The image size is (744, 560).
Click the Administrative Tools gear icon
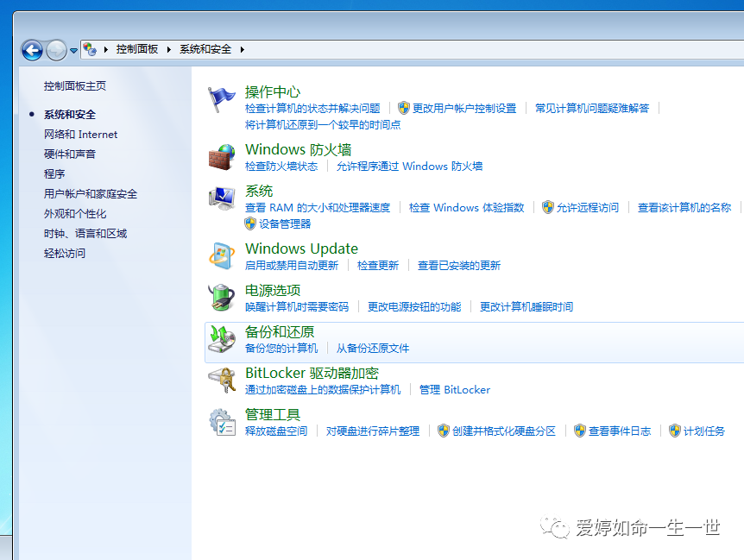(222, 422)
